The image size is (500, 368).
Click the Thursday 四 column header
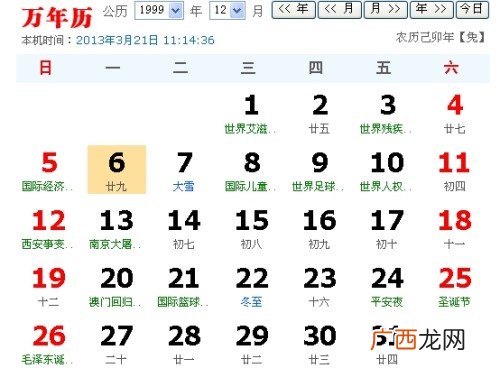[x=316, y=68]
